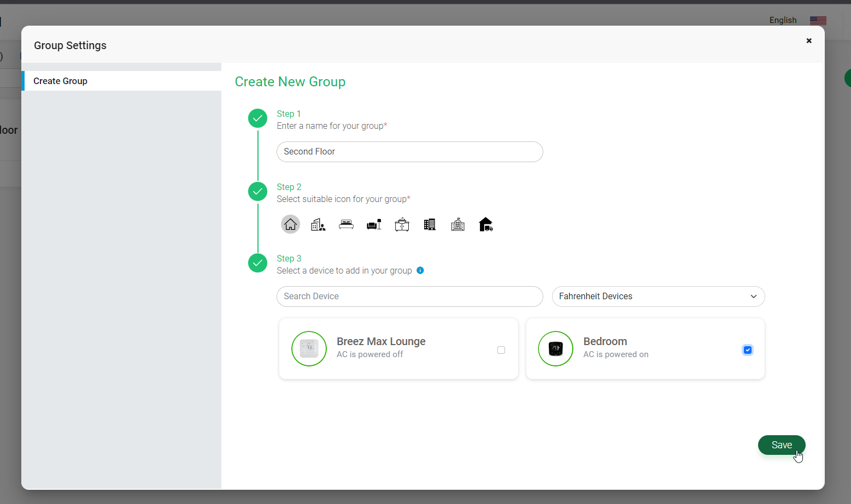
Task: Save the new group
Action: [782, 444]
